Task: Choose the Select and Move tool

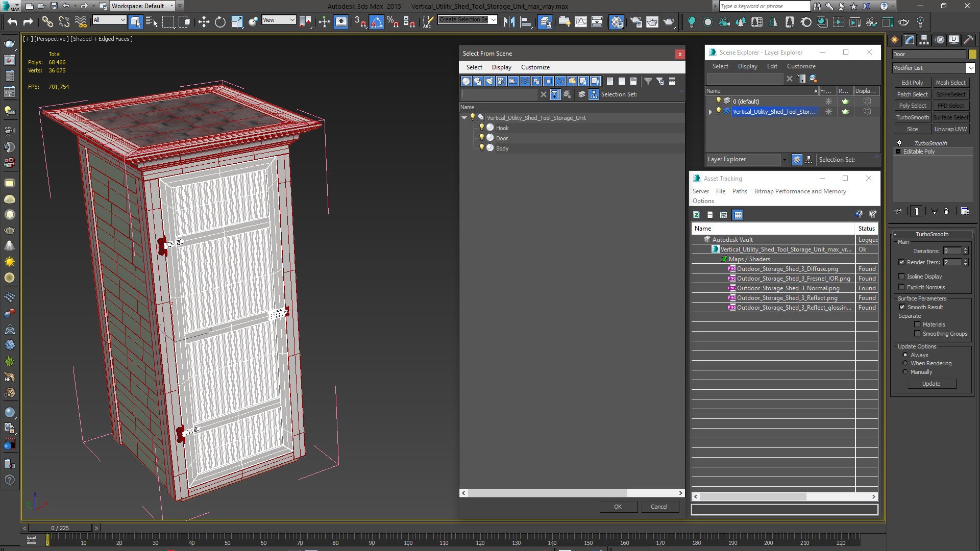Action: click(x=204, y=21)
